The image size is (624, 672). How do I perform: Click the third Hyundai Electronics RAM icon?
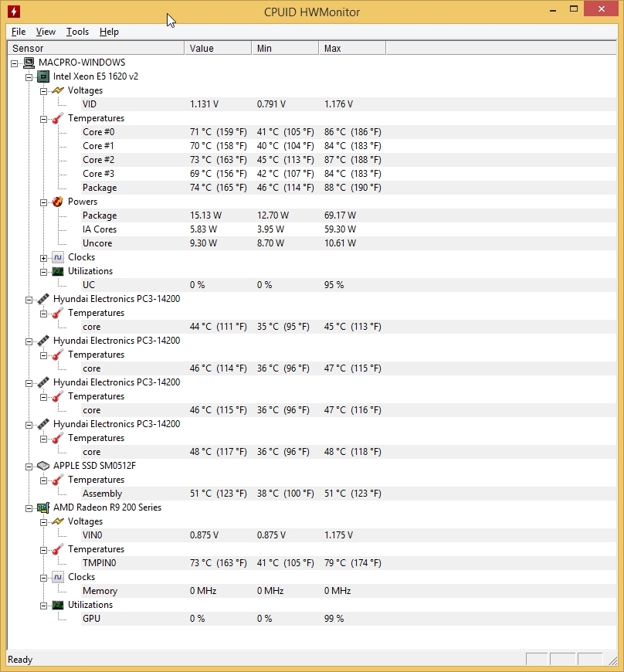pyautogui.click(x=43, y=382)
